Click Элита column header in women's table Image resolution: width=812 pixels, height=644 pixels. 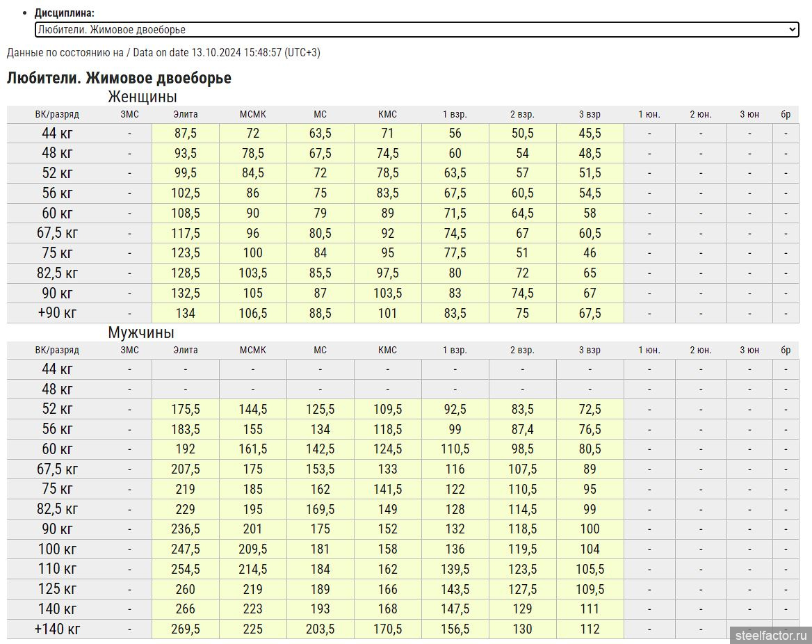click(186, 115)
